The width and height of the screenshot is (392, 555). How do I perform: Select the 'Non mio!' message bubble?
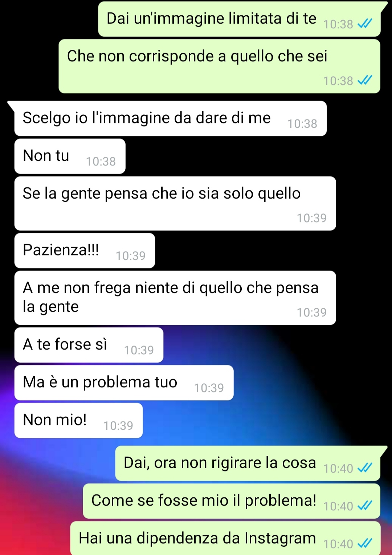click(x=79, y=421)
